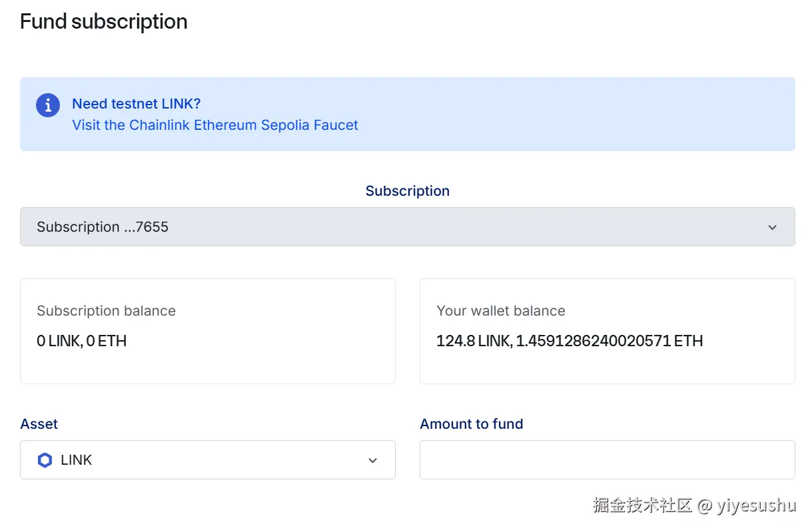Click the Subscription dropdown chevron arrow

tap(772, 227)
